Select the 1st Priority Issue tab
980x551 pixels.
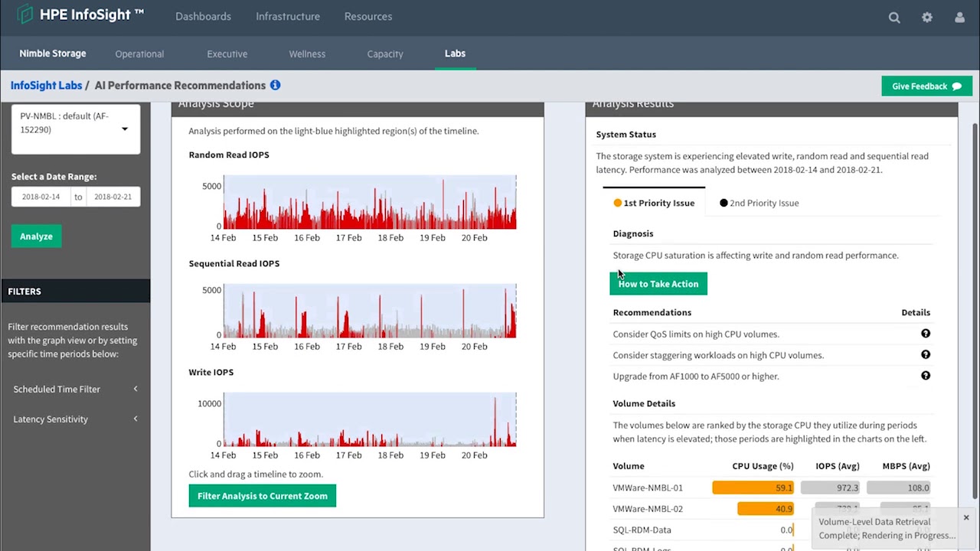coord(654,203)
